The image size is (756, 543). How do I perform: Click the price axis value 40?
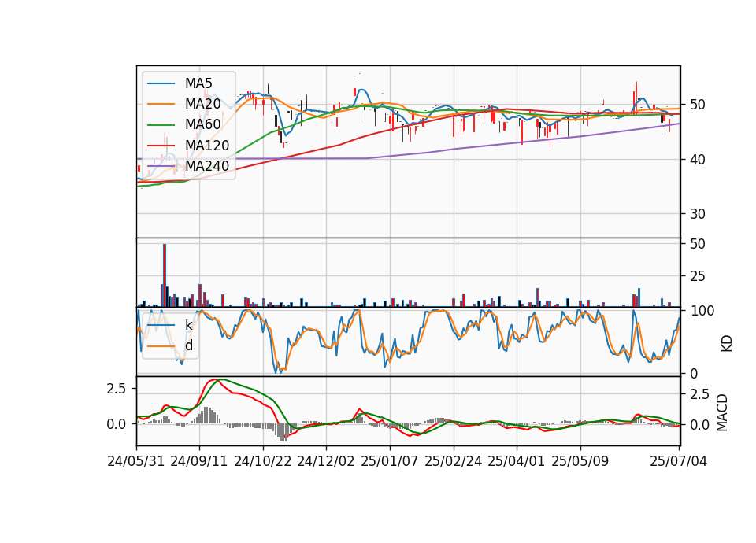[697, 160]
